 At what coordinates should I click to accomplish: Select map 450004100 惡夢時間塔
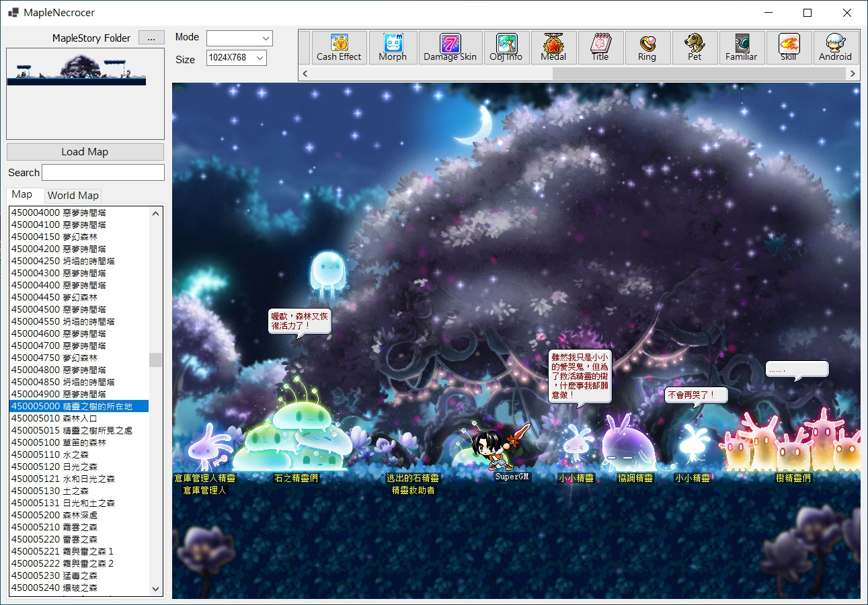[79, 225]
